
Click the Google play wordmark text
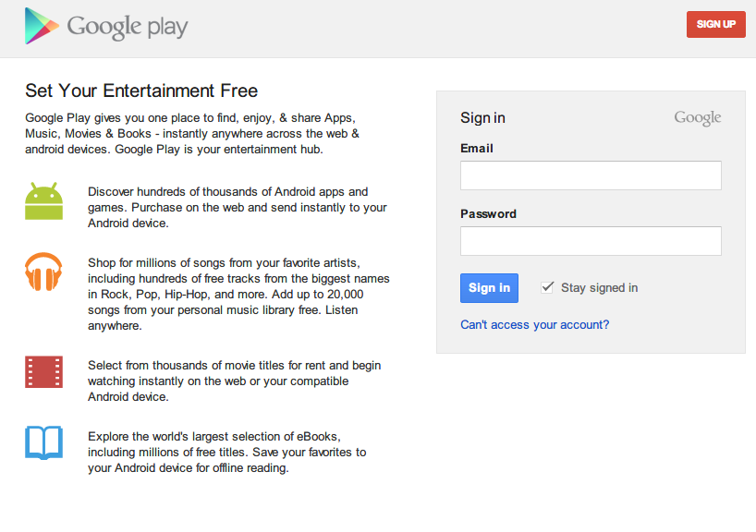point(127,26)
